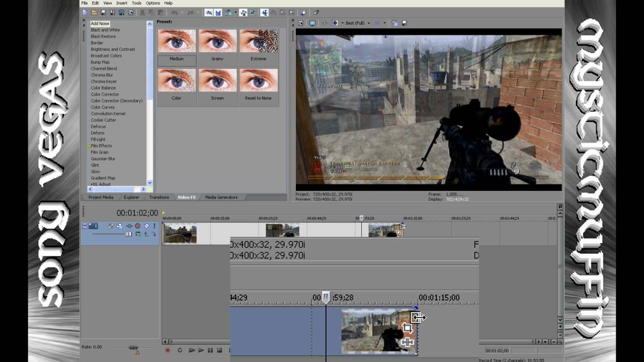This screenshot has width=644, height=362.
Task: Click the track Compositing Mode icon
Action: (x=138, y=234)
